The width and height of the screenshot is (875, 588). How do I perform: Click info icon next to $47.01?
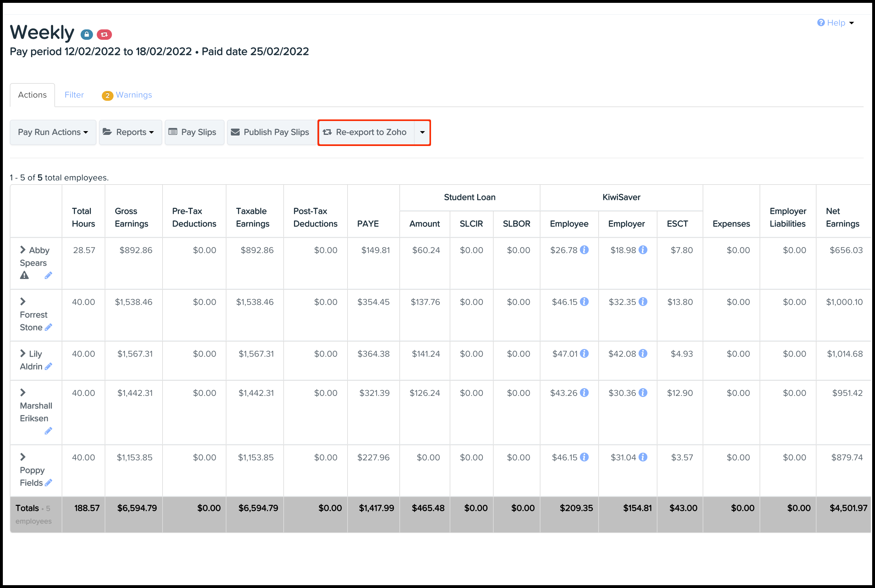[584, 353]
